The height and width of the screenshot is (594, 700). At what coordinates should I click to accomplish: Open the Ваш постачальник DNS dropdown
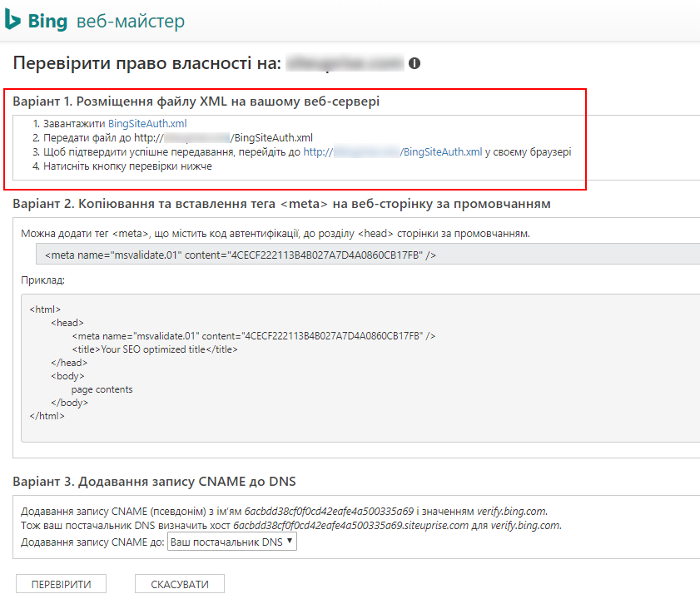[231, 542]
